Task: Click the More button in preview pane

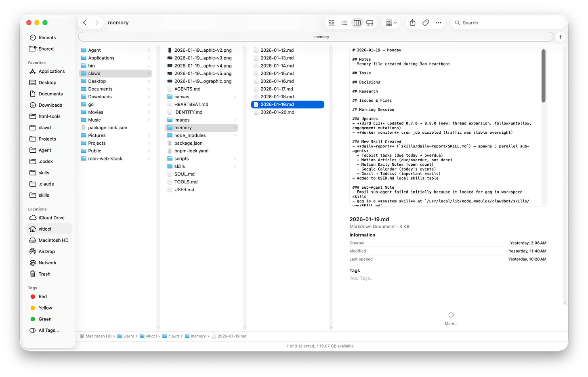Action: [x=451, y=318]
